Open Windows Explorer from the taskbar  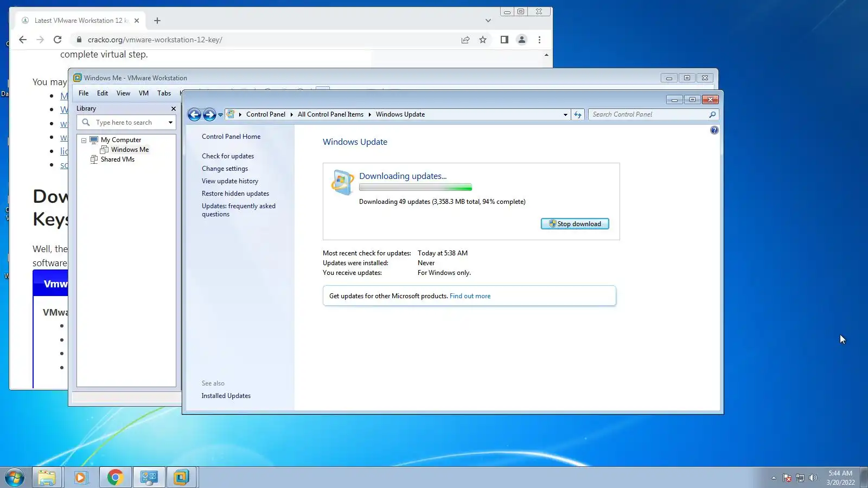[x=47, y=478]
